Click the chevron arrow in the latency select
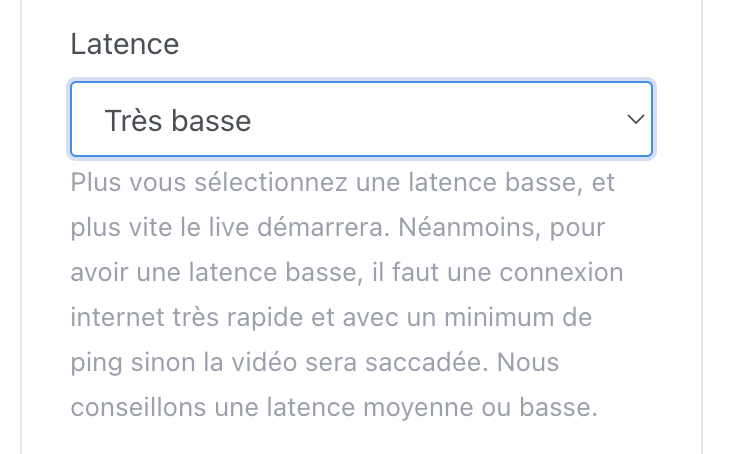Viewport: 732px width, 454px height. click(635, 120)
